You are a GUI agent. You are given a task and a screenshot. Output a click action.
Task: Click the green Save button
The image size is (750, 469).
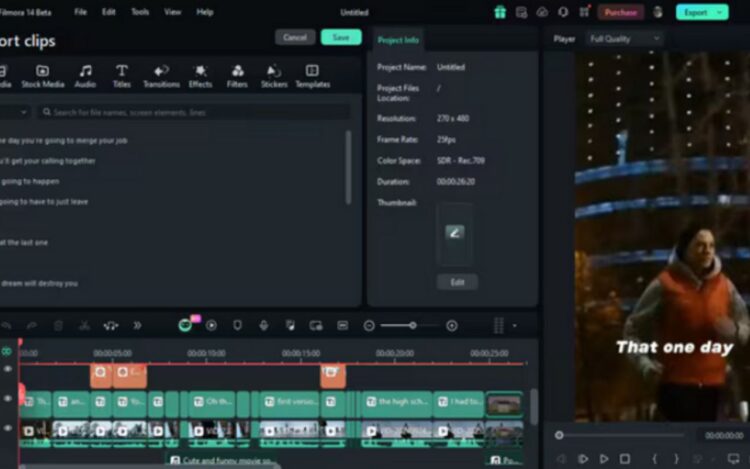click(341, 37)
